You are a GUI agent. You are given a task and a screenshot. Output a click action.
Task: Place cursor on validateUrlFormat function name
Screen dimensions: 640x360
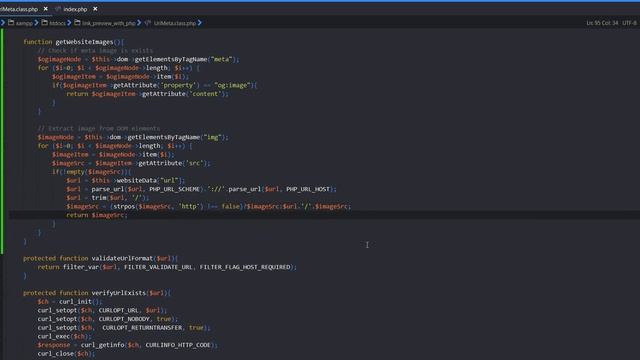(122, 258)
